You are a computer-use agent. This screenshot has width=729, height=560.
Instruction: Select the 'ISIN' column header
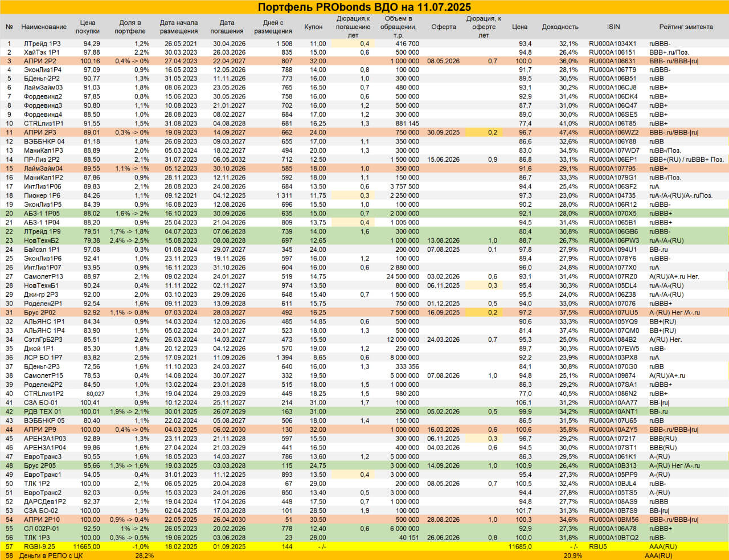pos(613,27)
